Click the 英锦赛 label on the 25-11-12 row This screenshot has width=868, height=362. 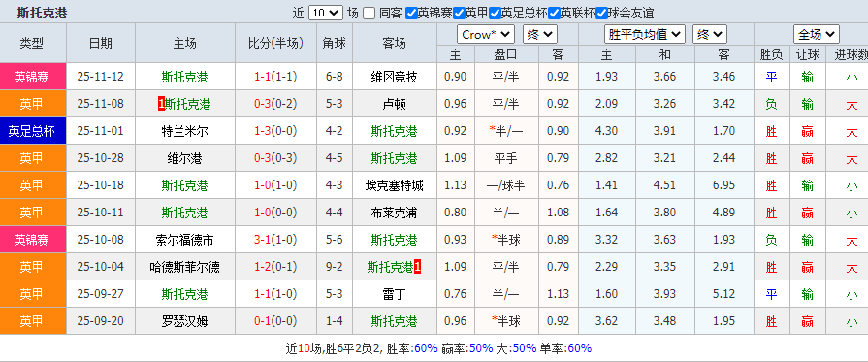[x=33, y=77]
